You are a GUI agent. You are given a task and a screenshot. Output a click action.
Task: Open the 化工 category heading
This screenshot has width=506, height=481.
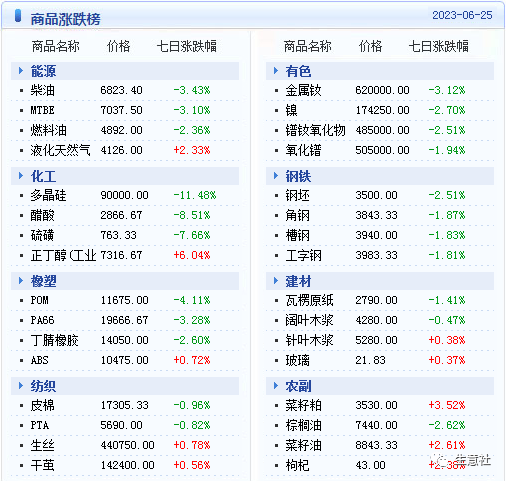click(43, 176)
